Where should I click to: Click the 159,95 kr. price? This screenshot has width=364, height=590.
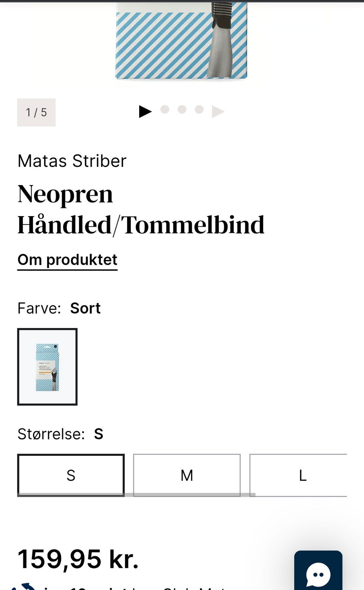[78, 559]
